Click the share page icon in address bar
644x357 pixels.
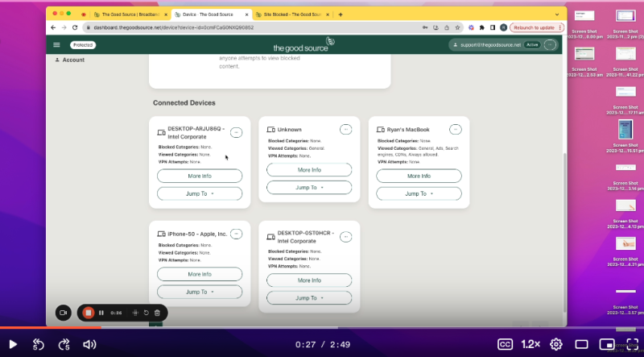pos(447,27)
